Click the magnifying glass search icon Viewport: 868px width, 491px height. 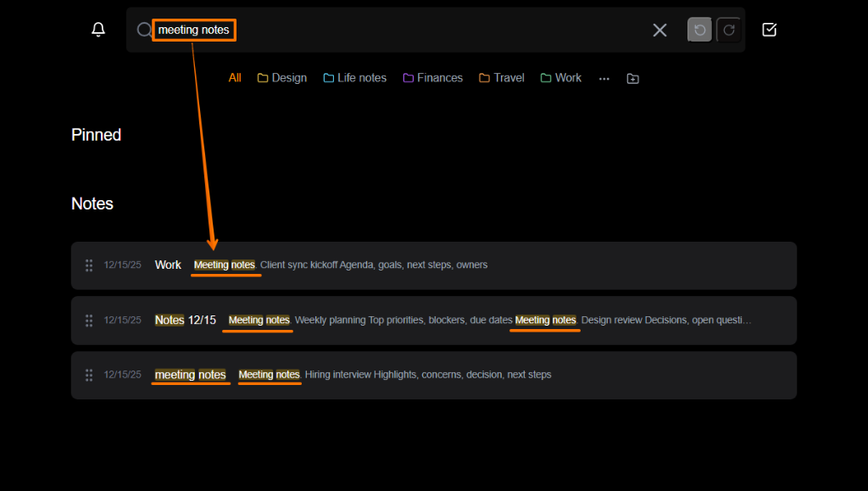click(x=143, y=29)
